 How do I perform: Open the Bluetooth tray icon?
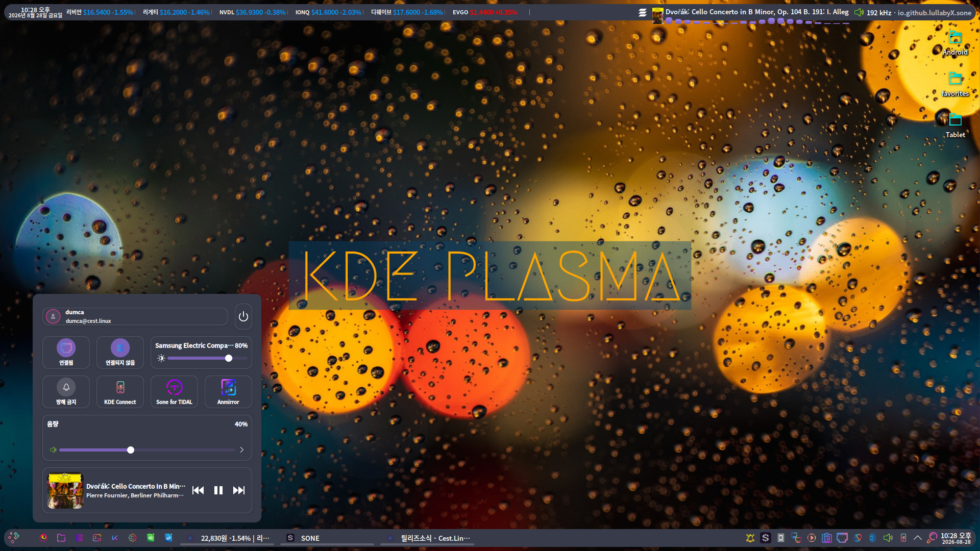coord(873,538)
